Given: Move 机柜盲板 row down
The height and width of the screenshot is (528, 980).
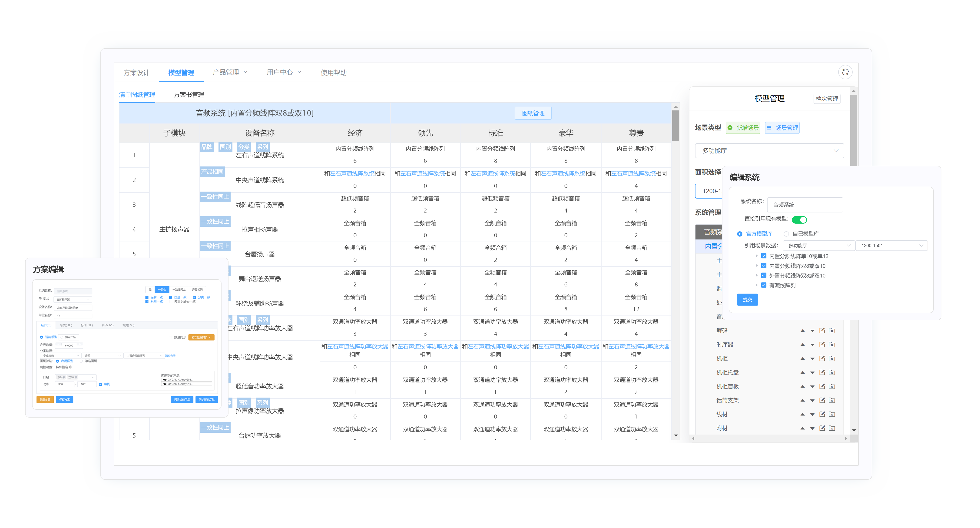Looking at the screenshot, I should pyautogui.click(x=812, y=386).
